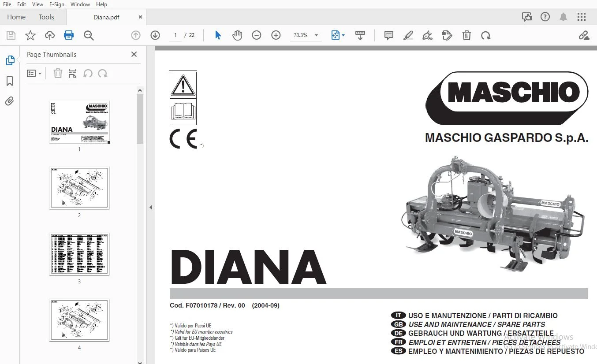Viewport: 597px width, 364px height.
Task: Open the E-Sign menu
Action: (x=57, y=4)
